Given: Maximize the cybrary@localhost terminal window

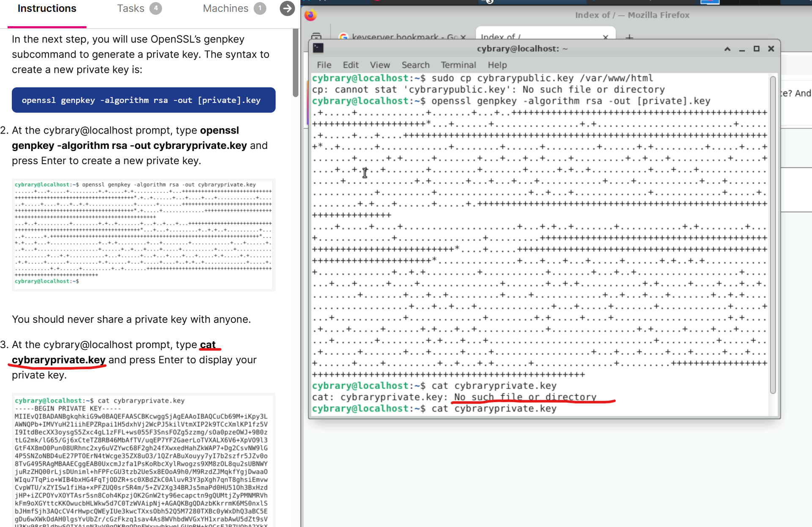Looking at the screenshot, I should pos(757,49).
